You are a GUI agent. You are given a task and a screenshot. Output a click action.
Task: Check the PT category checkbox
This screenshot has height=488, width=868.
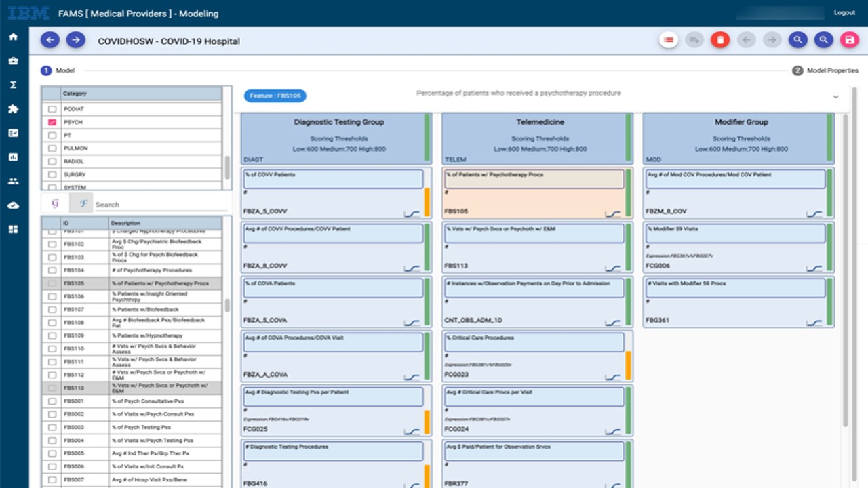click(52, 136)
